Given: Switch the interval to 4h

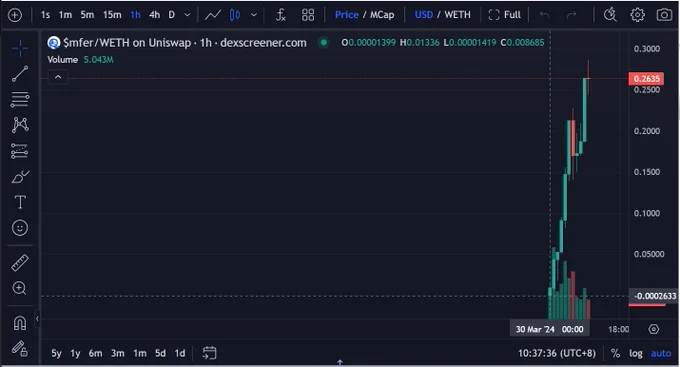Looking at the screenshot, I should [154, 15].
